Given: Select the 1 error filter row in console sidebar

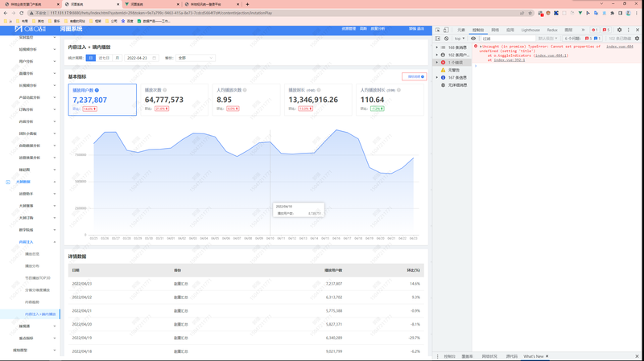Looking at the screenshot, I should pyautogui.click(x=453, y=63).
